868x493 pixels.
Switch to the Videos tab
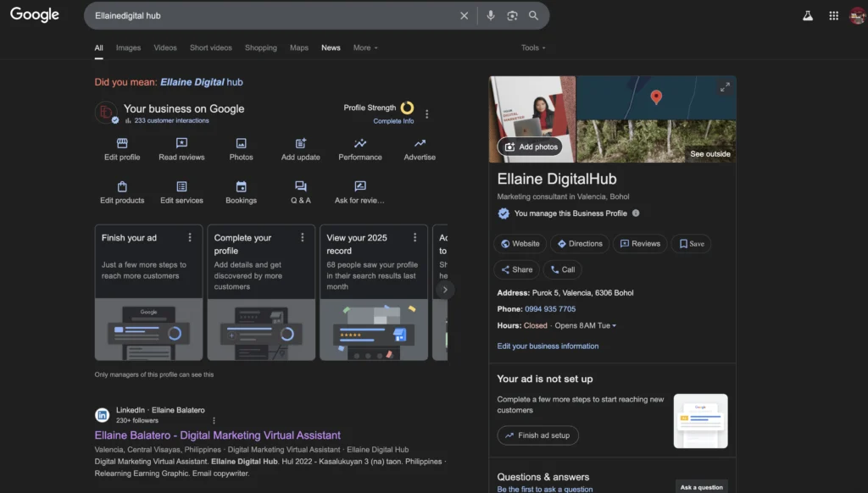(x=165, y=47)
